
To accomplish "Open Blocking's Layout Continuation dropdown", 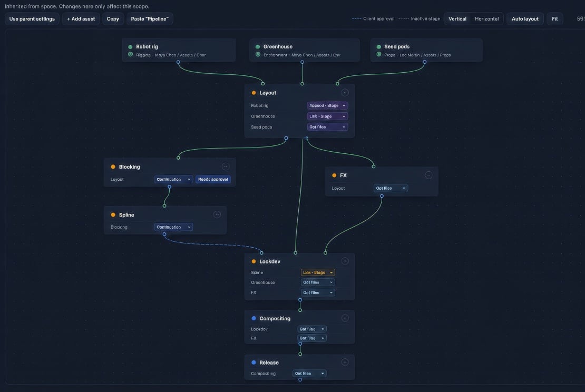I will (173, 179).
